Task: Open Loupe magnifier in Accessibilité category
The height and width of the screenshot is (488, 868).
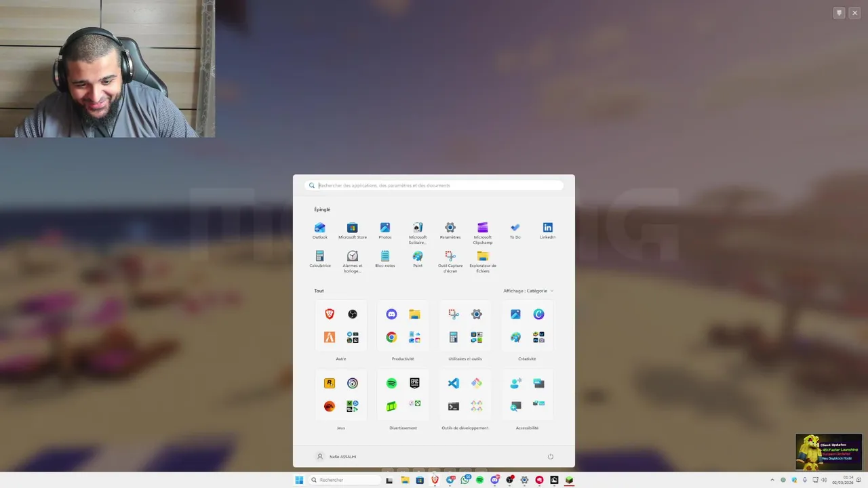Action: point(515,406)
